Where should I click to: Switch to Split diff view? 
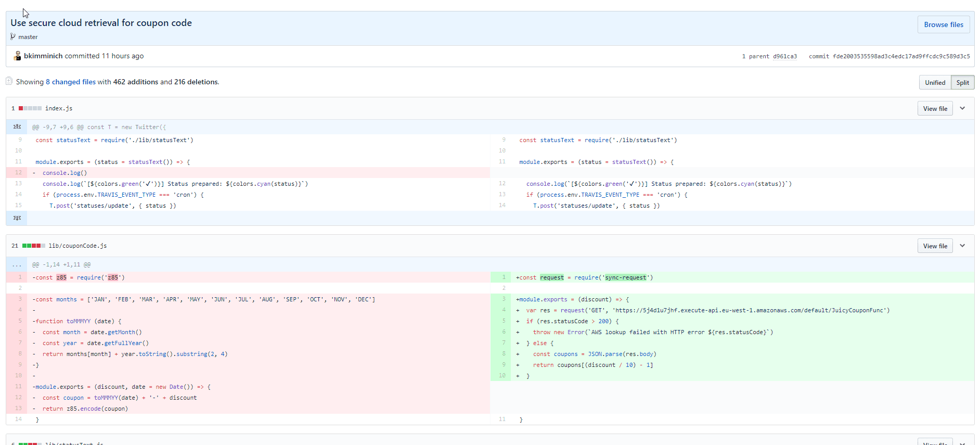(x=962, y=82)
